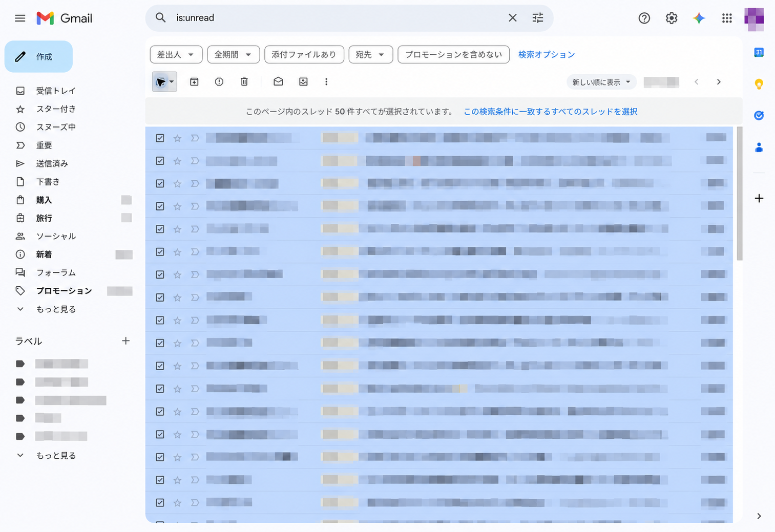Get add-ons with the side panel plus
Viewport: 775px width, 532px height.
coord(759,198)
